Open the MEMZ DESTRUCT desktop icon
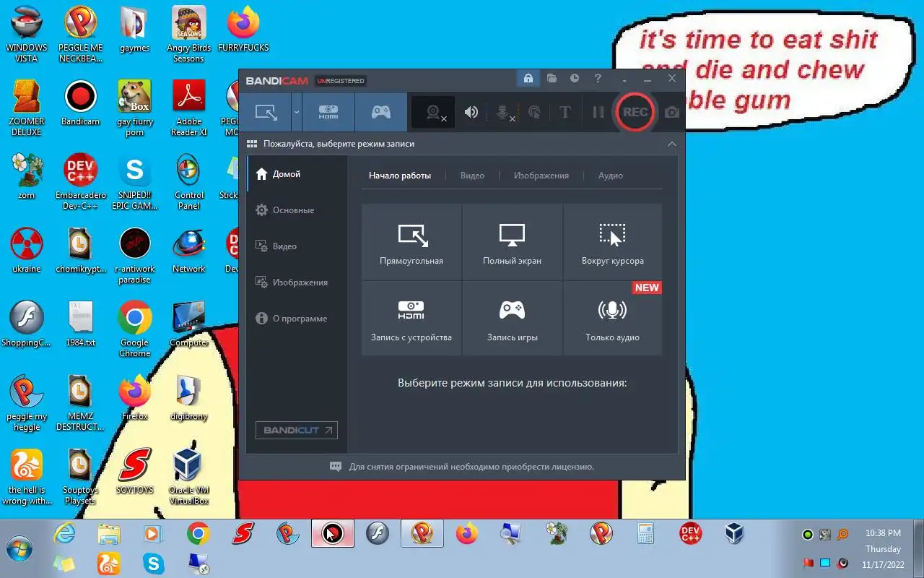 point(80,402)
